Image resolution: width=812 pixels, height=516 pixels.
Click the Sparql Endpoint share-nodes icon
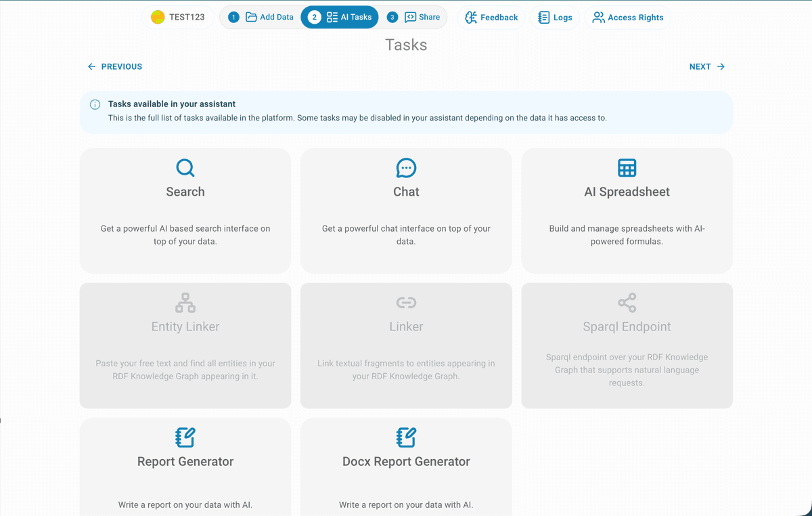point(627,303)
